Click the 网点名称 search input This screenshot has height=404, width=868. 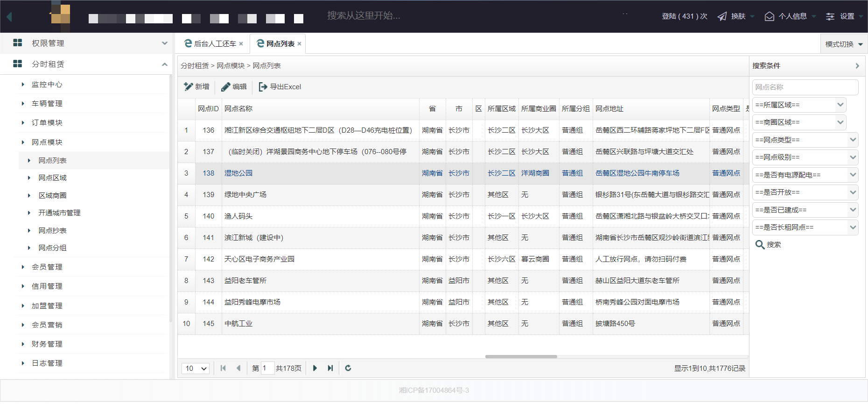pos(805,87)
